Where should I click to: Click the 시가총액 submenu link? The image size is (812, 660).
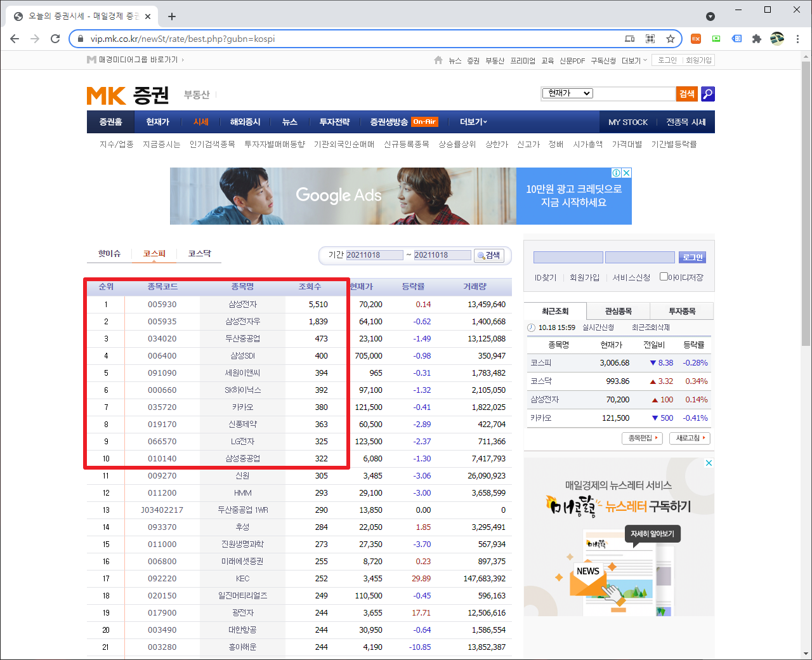click(x=588, y=144)
